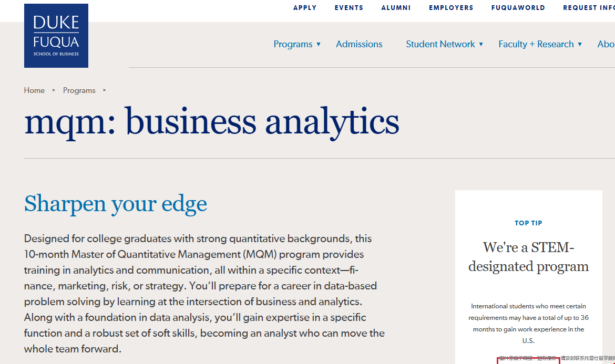Image resolution: width=615 pixels, height=364 pixels.
Task: Click the "We're a STEM-designated program" heading
Action: pyautogui.click(x=528, y=257)
